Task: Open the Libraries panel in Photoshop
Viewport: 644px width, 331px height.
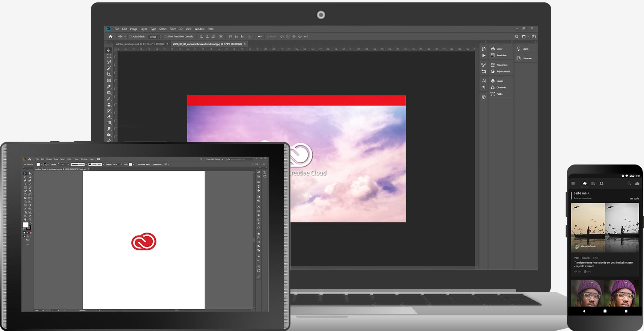Action: [x=524, y=58]
